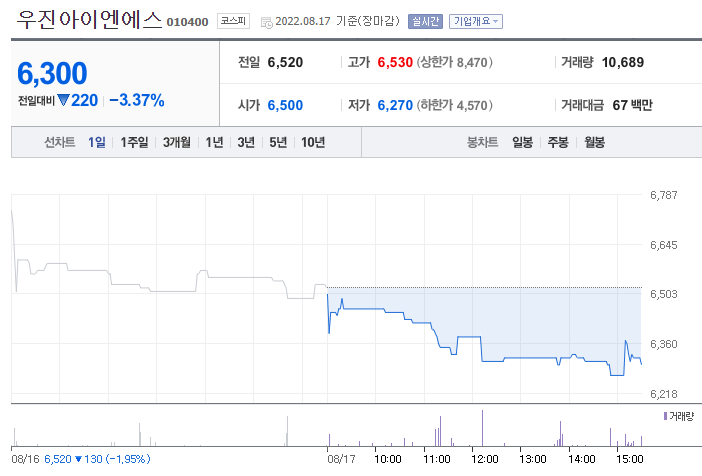Click the 코스피 market badge
Screen dimensions: 702x476
[x=233, y=21]
